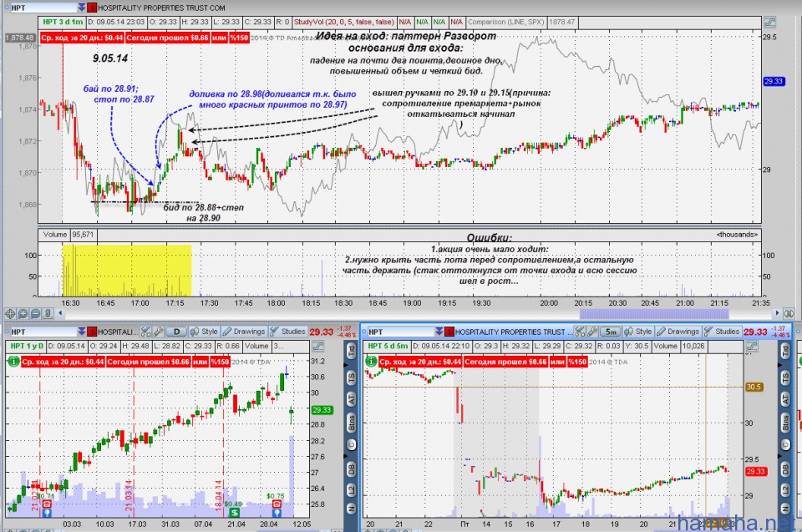Click the HPT symbol field of the 5-minute chart

[401, 332]
